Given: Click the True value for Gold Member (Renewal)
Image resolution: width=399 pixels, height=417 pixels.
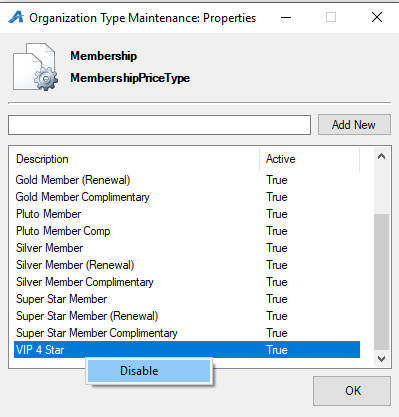Looking at the screenshot, I should coord(277,180).
